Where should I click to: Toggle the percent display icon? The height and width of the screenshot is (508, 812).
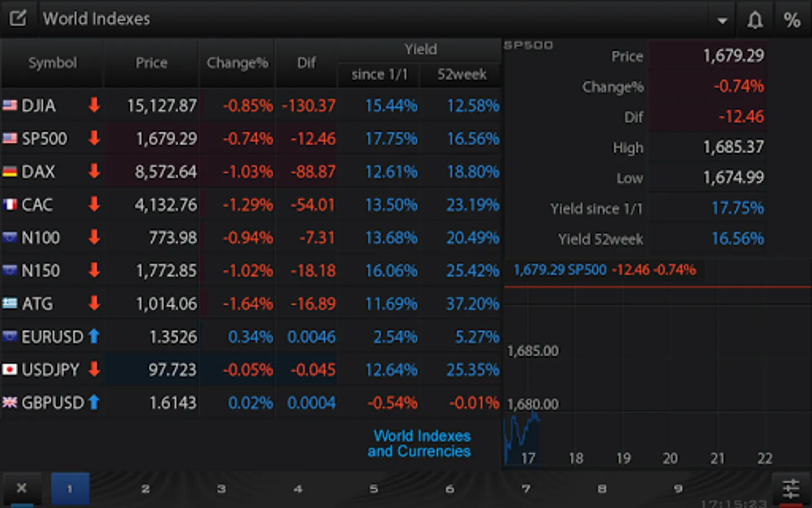pyautogui.click(x=792, y=20)
